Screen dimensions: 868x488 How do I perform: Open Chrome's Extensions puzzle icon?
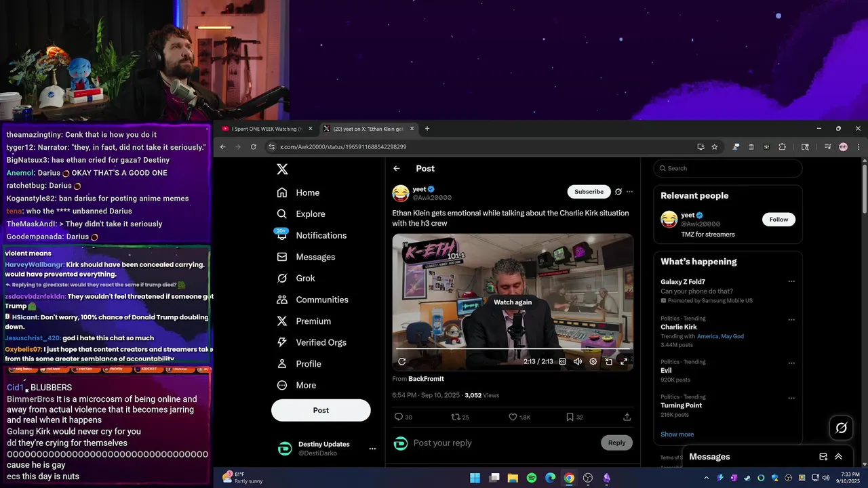(x=782, y=146)
